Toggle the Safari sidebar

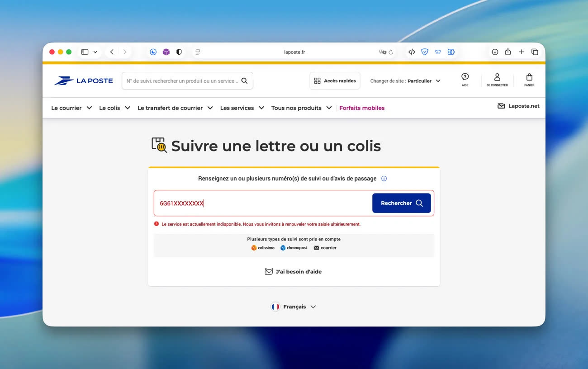point(85,52)
